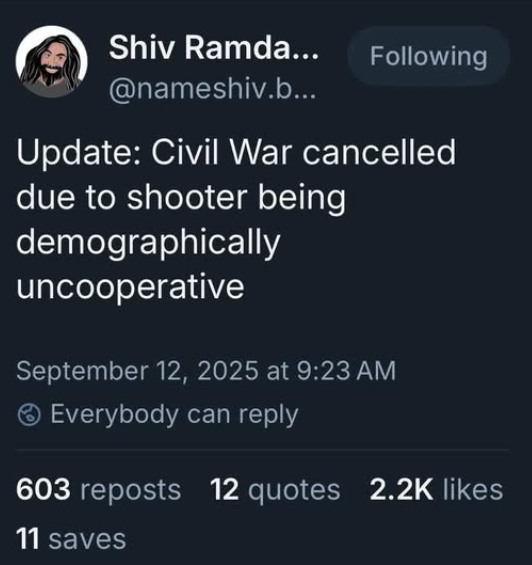Open the Shiv Ramda... display name
Image resolution: width=532 pixels, height=565 pixels.
(214, 48)
